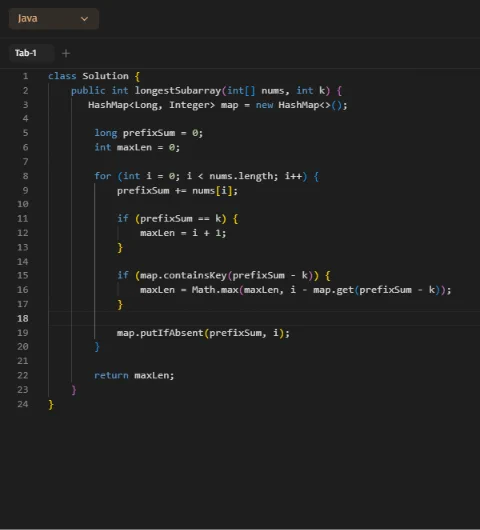Click the closing brace on line 13

(x=120, y=248)
